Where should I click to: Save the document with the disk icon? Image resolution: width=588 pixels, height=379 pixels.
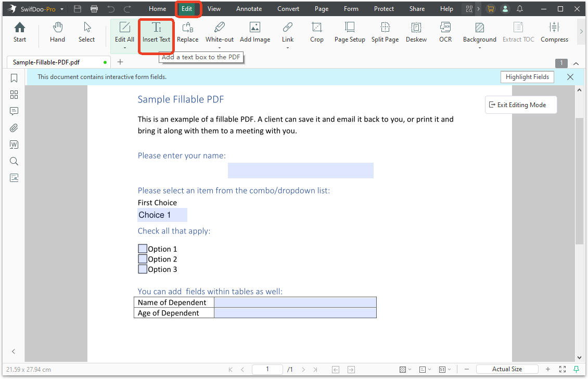78,9
